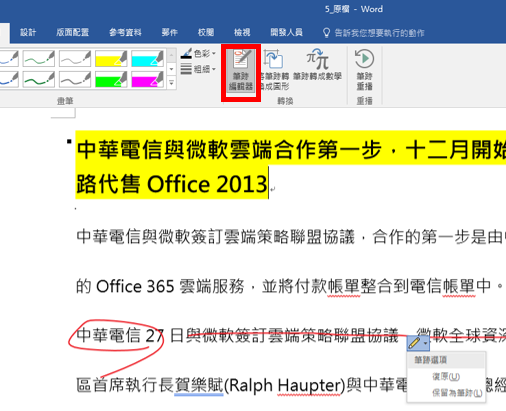The image size is (506, 411).
Task: Select the thin green pen in top row
Action: click(39, 59)
